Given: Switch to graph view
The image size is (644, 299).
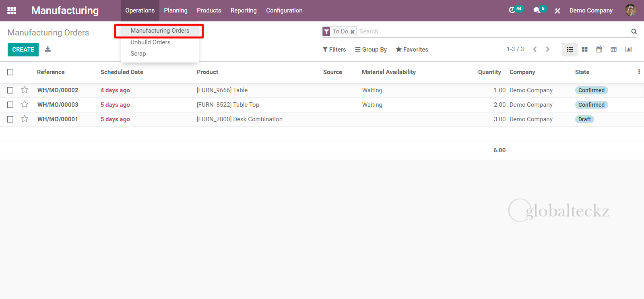Looking at the screenshot, I should click(x=629, y=49).
